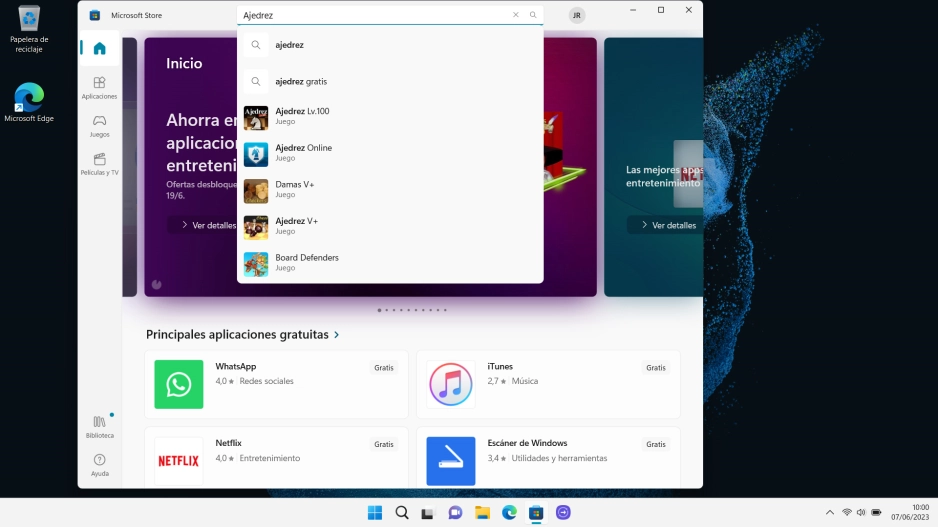Viewport: 938px width, 527px height.
Task: Open volume tray icon
Action: click(861, 513)
